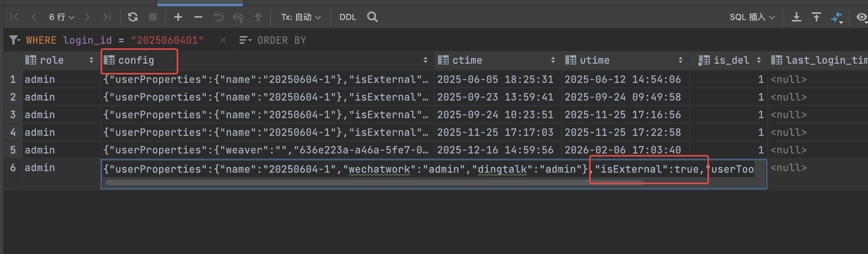Expand the Tx: 自动 transaction mode dropdown
This screenshot has height=254, width=868.
click(301, 17)
